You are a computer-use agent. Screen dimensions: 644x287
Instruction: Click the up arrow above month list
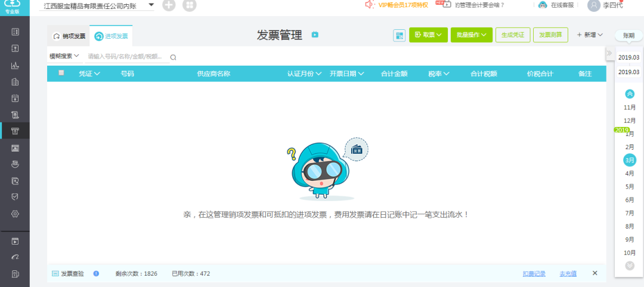pos(630,94)
